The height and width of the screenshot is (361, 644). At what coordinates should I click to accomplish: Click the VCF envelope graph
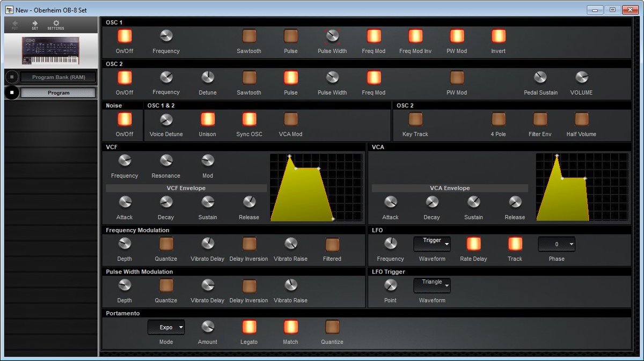coord(316,187)
